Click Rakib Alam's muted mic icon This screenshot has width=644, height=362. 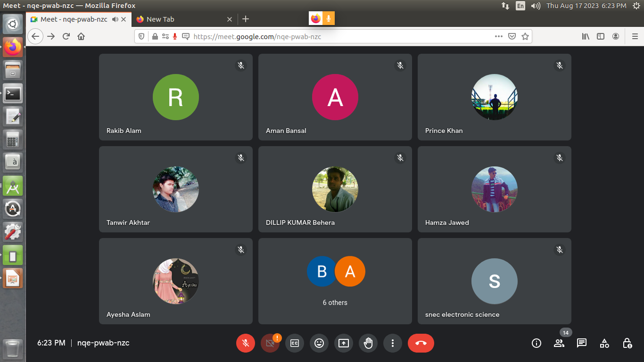coord(241,66)
